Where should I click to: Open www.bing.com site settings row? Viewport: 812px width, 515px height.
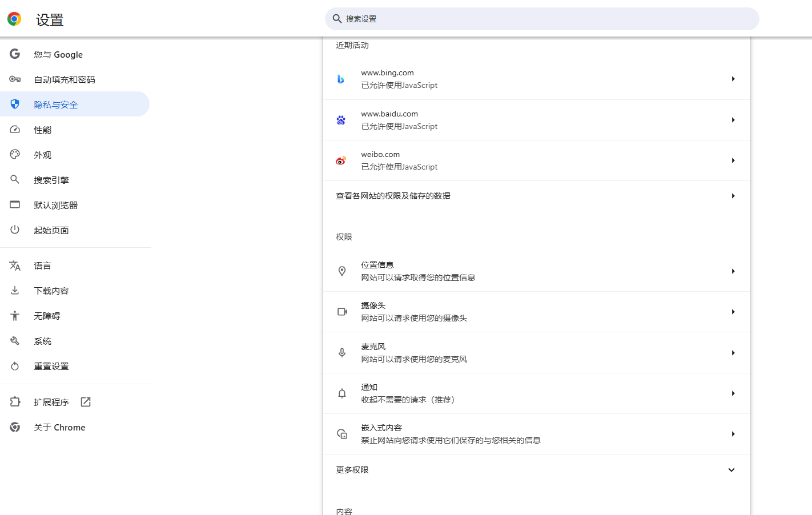click(x=537, y=79)
